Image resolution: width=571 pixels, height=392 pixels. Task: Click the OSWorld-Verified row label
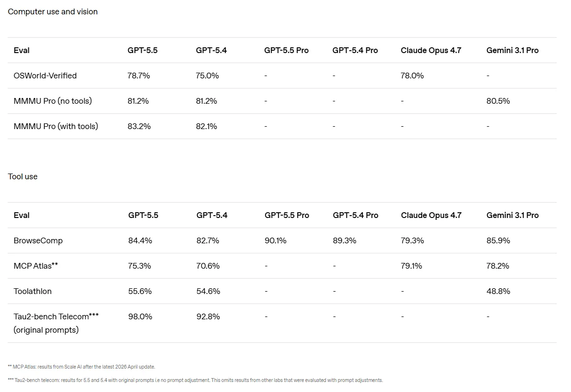(x=45, y=76)
